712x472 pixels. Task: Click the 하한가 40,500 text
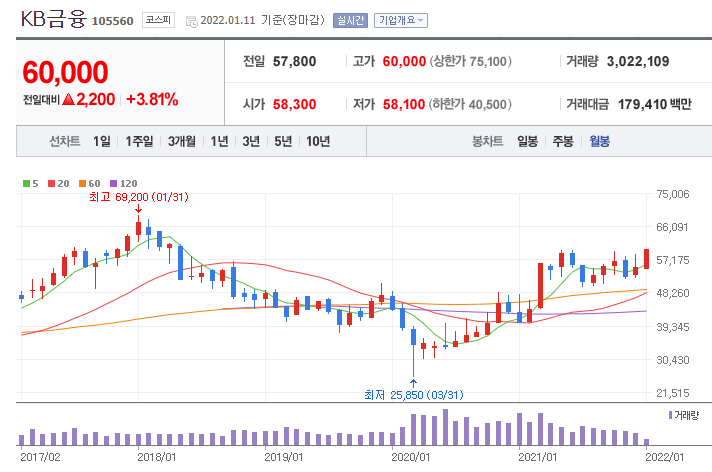click(470, 104)
